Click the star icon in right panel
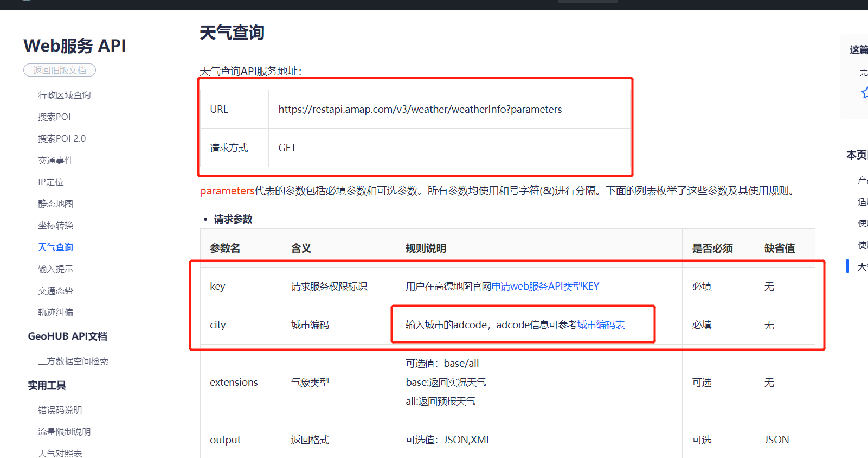The width and height of the screenshot is (868, 458). [864, 93]
